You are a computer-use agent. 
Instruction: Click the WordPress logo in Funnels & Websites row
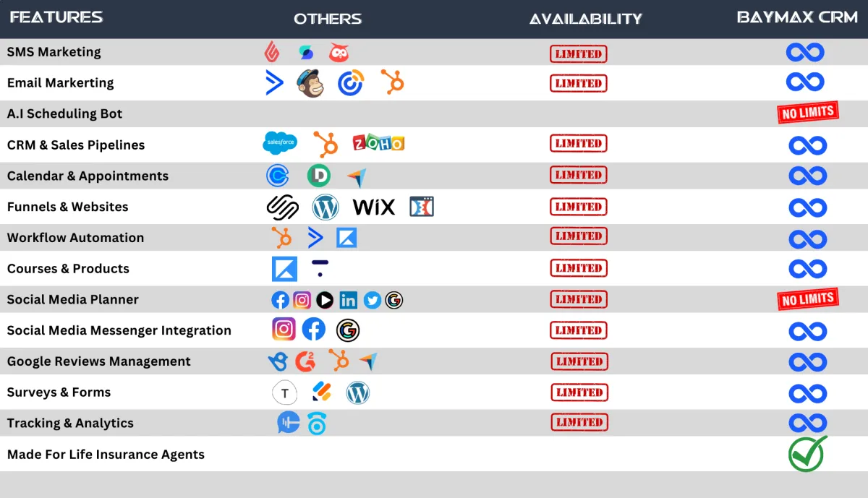click(x=325, y=207)
